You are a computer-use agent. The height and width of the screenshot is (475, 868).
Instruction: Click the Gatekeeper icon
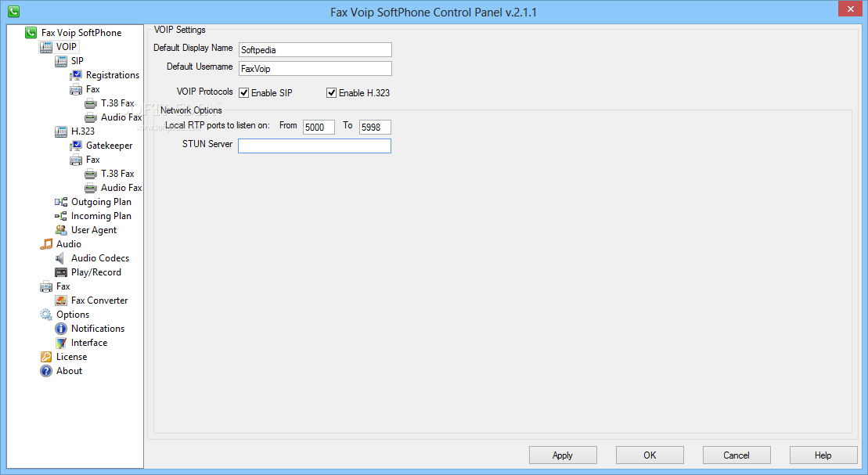76,146
